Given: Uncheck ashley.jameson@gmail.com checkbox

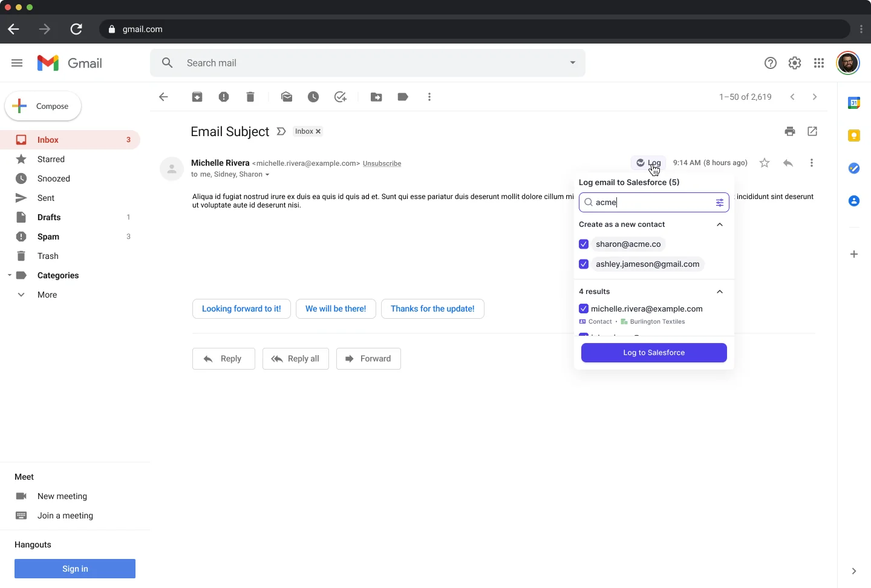Looking at the screenshot, I should [584, 264].
